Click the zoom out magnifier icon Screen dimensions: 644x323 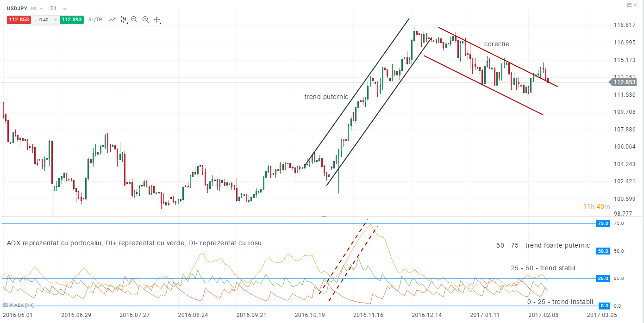[134, 19]
